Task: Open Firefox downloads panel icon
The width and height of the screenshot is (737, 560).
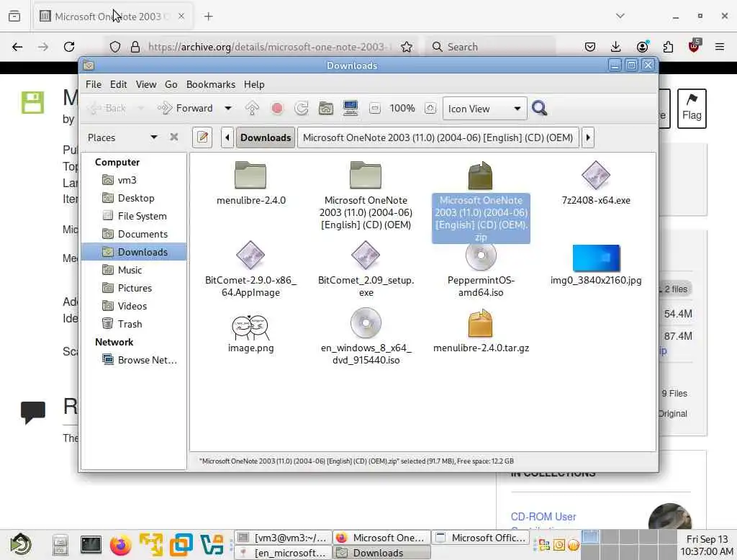Action: [x=616, y=47]
